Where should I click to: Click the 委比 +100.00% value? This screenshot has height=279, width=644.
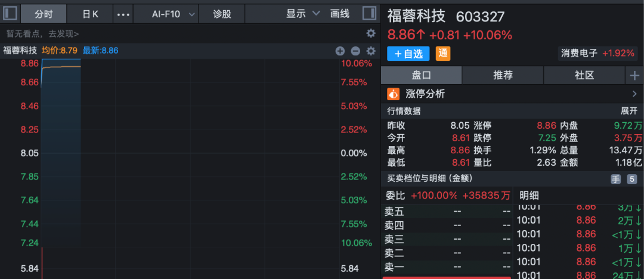(434, 195)
